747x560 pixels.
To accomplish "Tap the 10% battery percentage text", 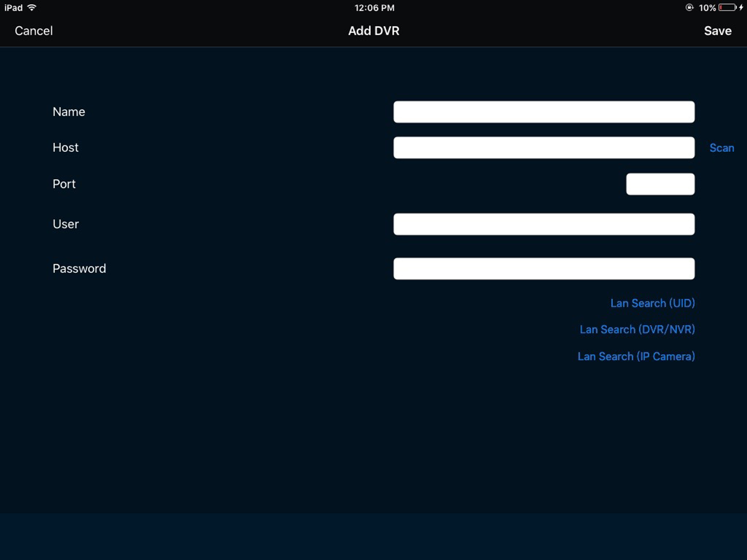I will click(707, 8).
